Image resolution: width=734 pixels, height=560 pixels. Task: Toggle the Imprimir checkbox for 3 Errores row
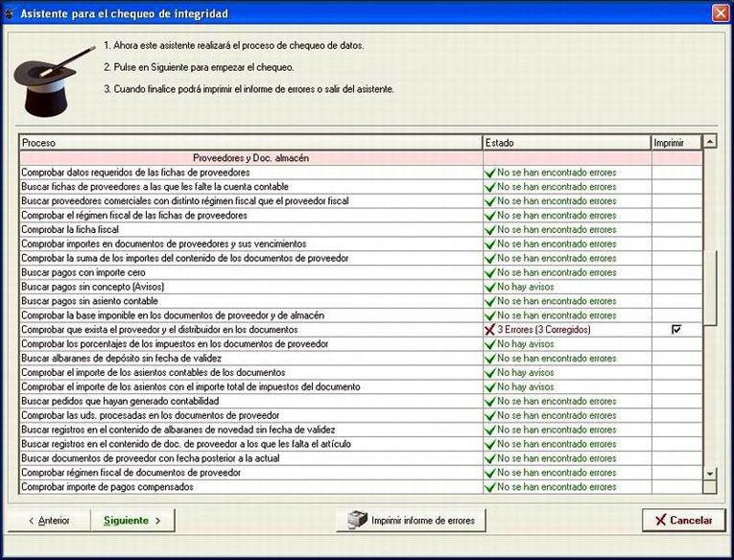(x=676, y=329)
